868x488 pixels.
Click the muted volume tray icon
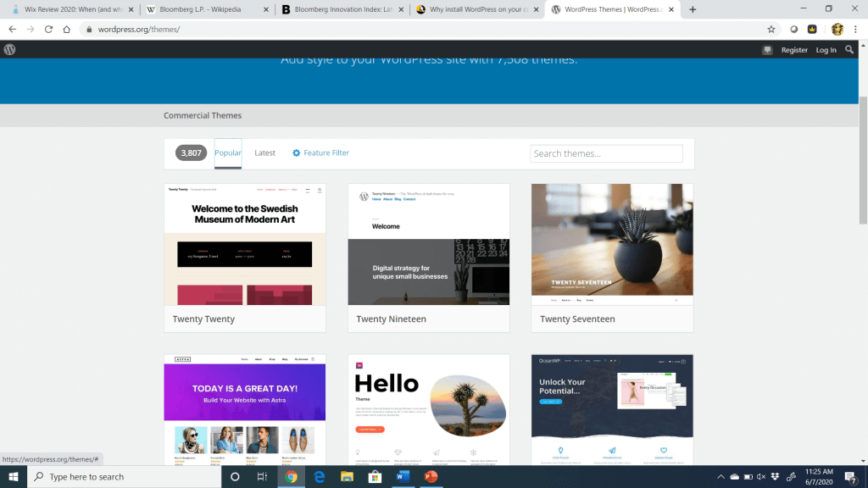pyautogui.click(x=761, y=476)
